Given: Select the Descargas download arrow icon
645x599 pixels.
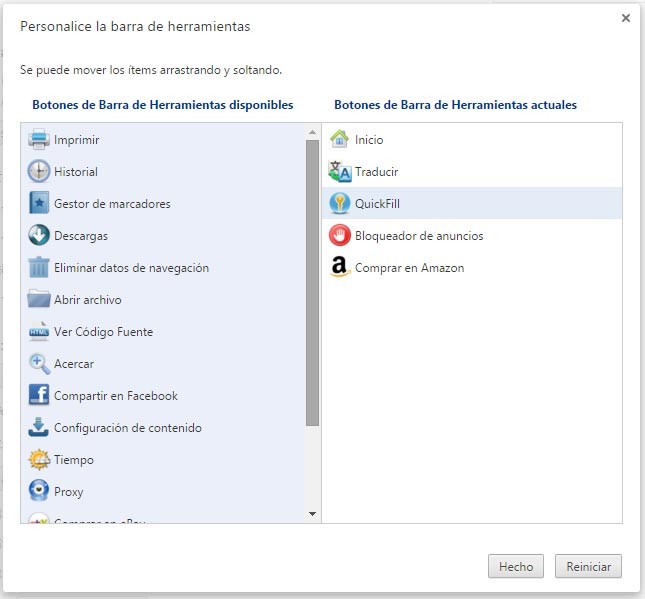Looking at the screenshot, I should click(x=39, y=235).
